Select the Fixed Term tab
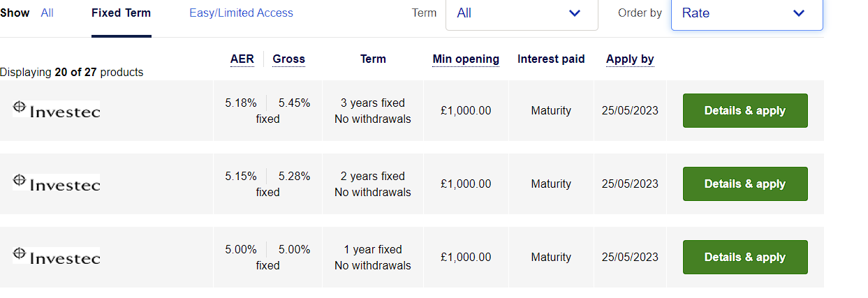This screenshot has height=298, width=868. pos(121,13)
